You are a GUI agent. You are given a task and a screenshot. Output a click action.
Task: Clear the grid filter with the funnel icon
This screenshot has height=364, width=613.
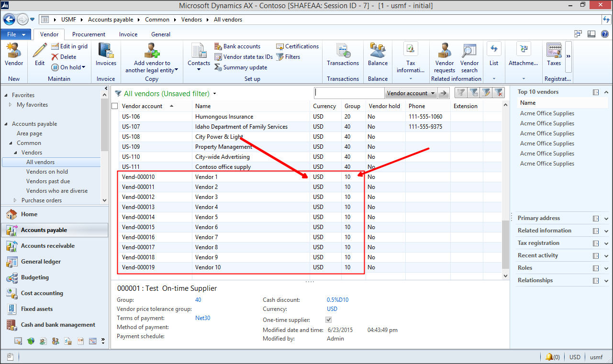[x=498, y=92]
